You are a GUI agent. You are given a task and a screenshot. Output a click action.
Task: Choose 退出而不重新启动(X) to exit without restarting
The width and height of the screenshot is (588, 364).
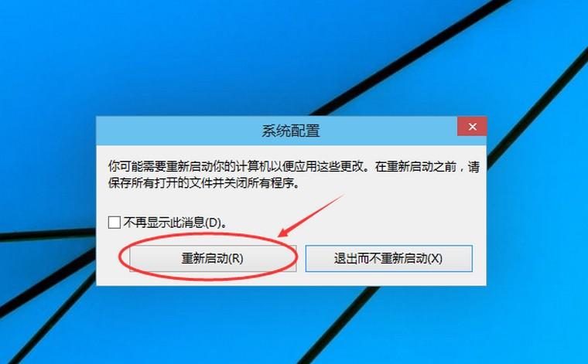pyautogui.click(x=388, y=258)
